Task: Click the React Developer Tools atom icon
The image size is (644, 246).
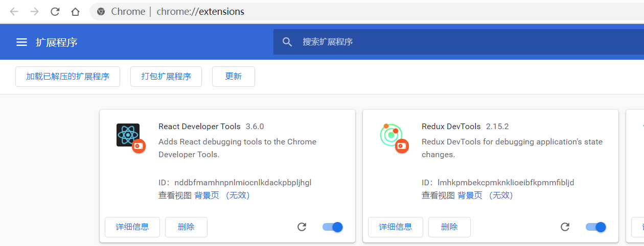Action: pos(128,135)
